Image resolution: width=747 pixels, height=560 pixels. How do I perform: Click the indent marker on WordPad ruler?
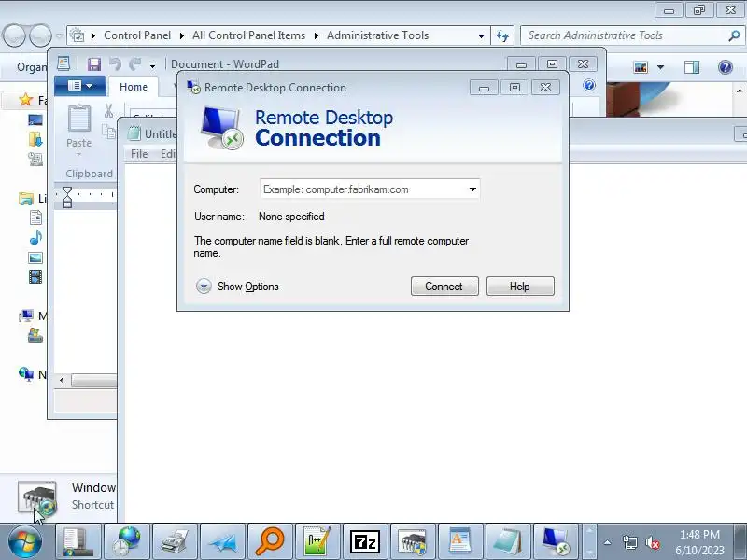coord(67,197)
